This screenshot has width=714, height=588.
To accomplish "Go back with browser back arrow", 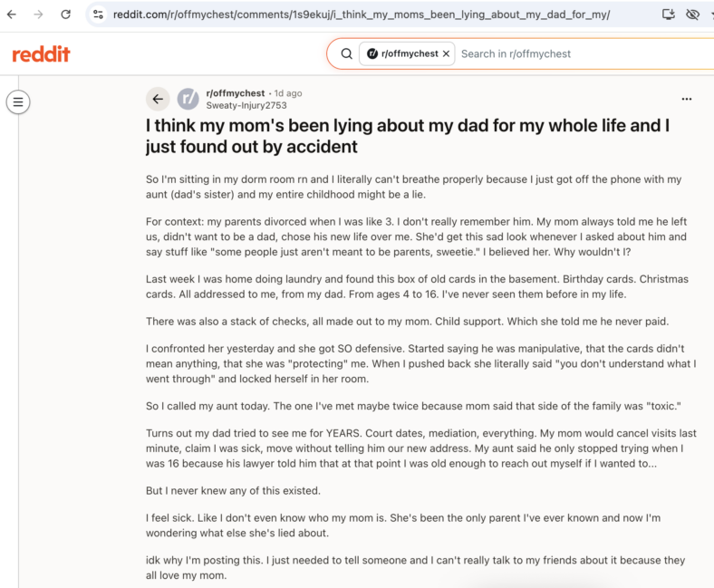I will coord(12,14).
